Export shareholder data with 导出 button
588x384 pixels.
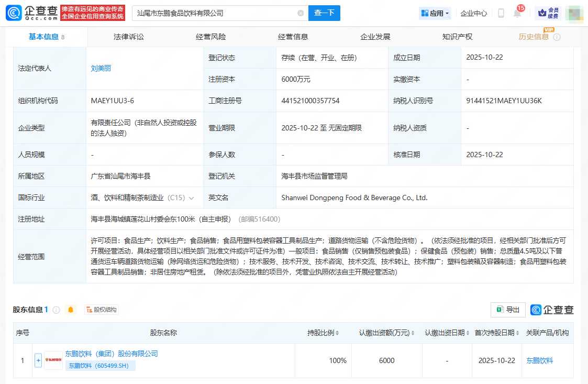[508, 310]
